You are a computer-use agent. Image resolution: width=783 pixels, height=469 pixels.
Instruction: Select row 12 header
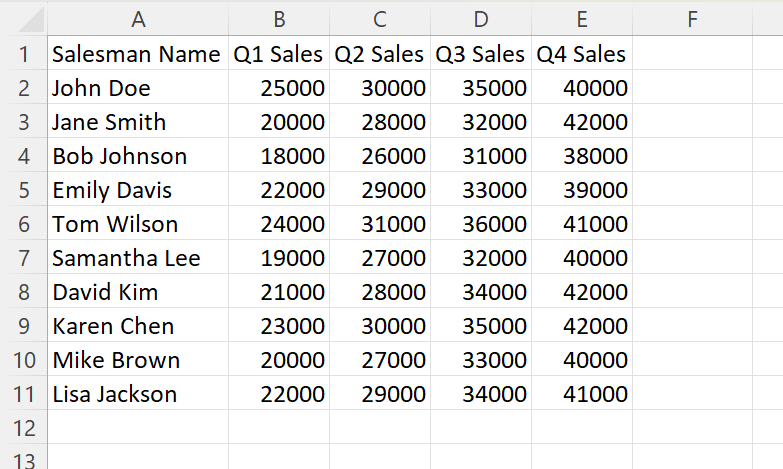[24, 428]
